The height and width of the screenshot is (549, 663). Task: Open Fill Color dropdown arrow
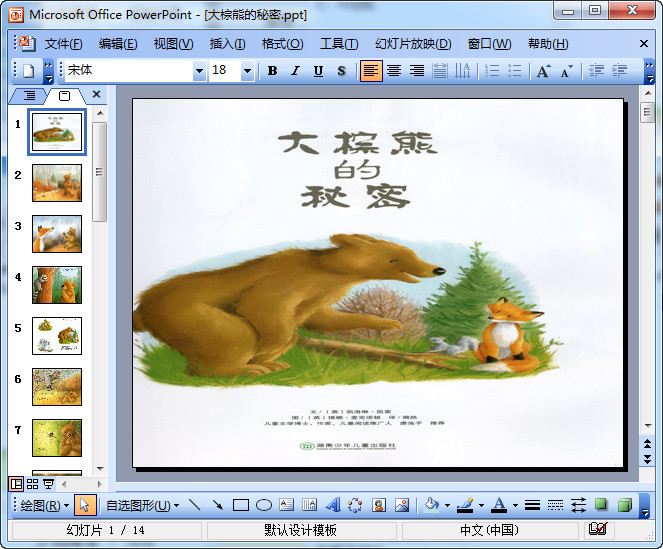pos(447,505)
